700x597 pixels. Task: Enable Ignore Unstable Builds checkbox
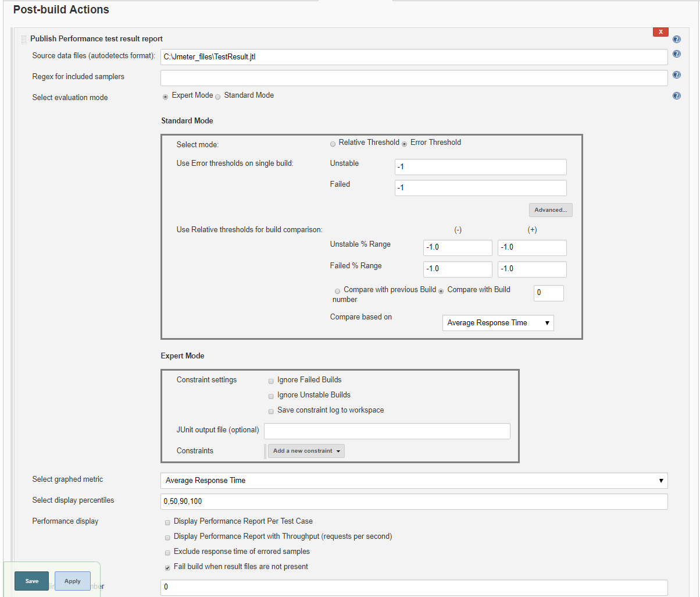point(271,396)
